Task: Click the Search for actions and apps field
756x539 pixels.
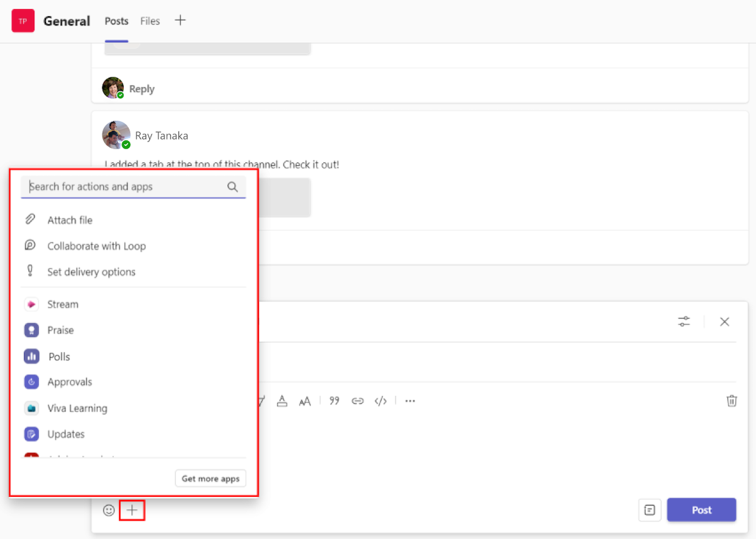Action: coord(126,186)
